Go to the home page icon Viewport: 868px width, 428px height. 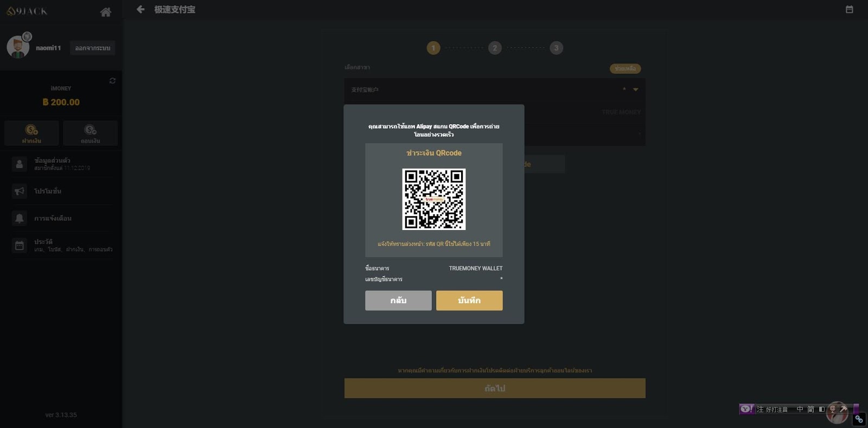pos(106,11)
